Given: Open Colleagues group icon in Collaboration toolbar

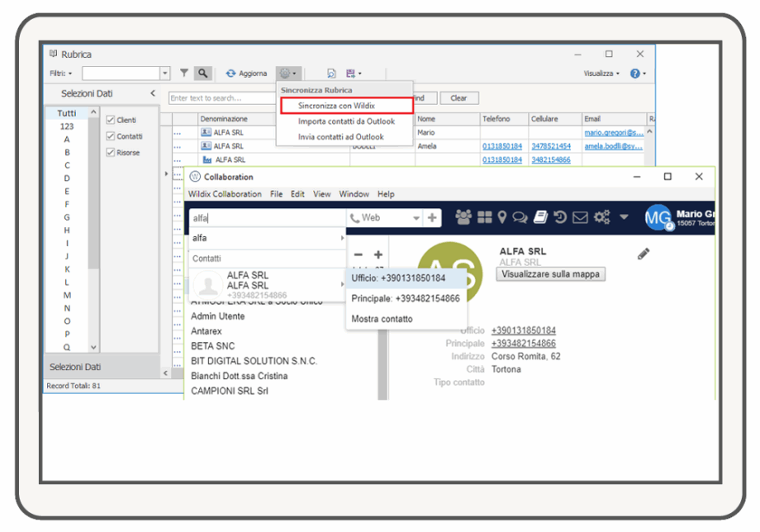Looking at the screenshot, I should pos(463,217).
